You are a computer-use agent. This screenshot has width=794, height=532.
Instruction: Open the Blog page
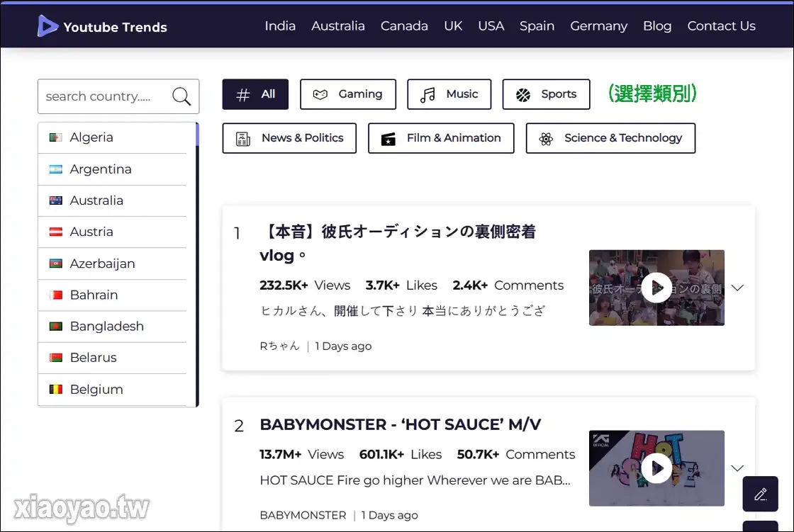pyautogui.click(x=656, y=26)
